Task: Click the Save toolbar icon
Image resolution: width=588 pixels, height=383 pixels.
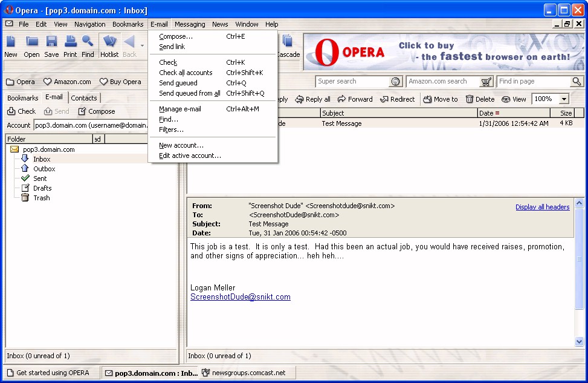Action: pos(51,46)
